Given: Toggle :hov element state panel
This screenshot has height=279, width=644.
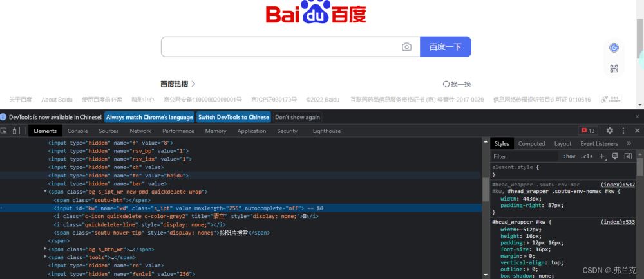Looking at the screenshot, I should coord(569,156).
